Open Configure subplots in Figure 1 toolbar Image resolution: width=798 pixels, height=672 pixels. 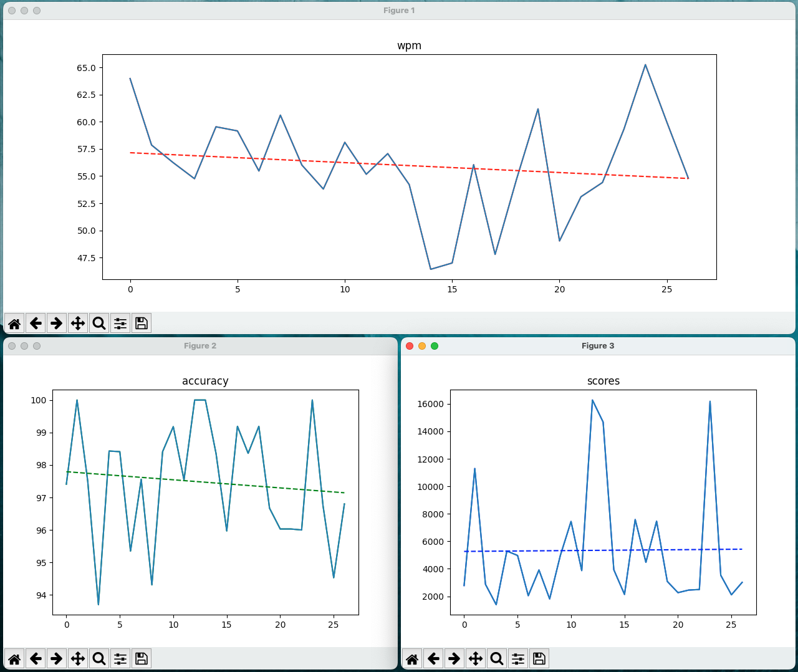click(x=120, y=323)
